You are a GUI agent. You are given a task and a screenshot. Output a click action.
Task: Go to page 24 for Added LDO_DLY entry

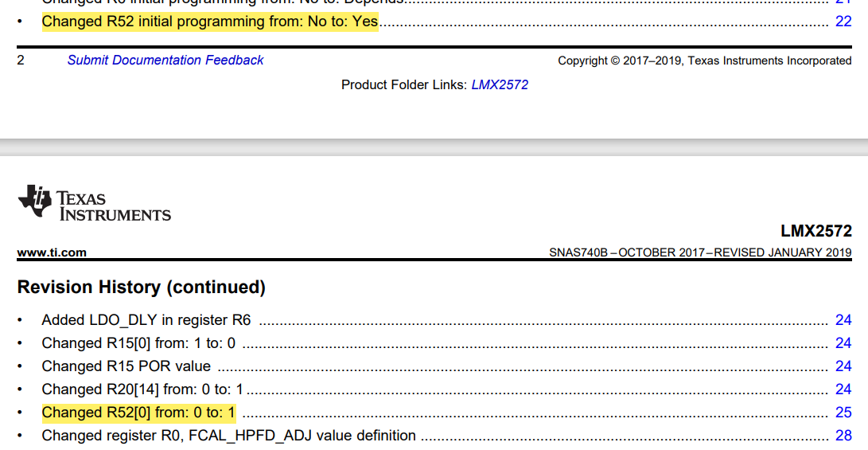[x=843, y=319]
